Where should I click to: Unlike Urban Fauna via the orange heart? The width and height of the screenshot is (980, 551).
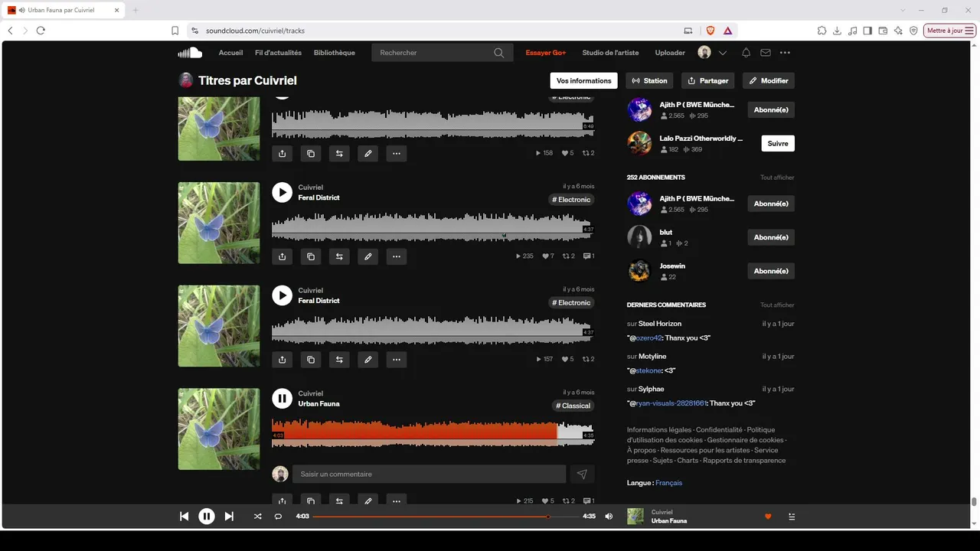click(x=768, y=517)
